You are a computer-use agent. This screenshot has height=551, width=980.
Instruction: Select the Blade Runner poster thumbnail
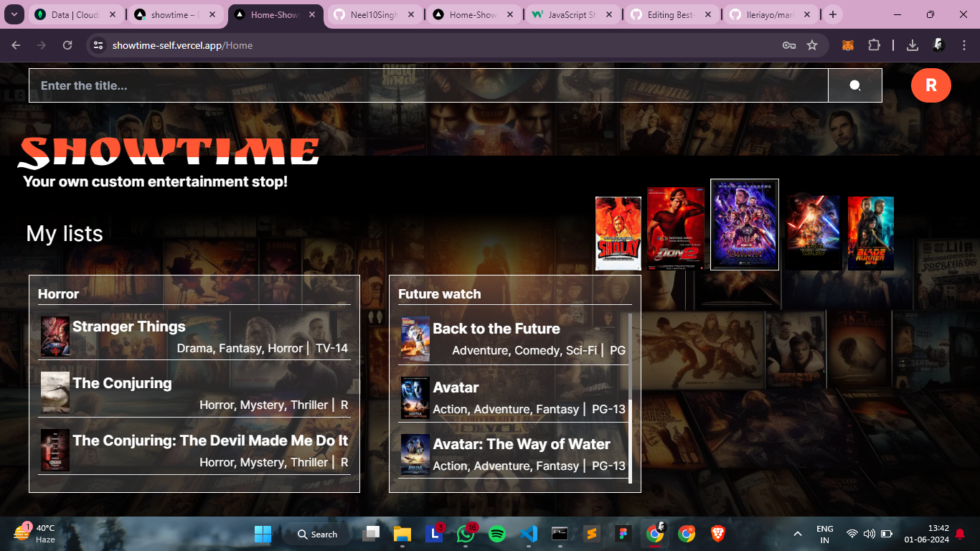pyautogui.click(x=871, y=234)
